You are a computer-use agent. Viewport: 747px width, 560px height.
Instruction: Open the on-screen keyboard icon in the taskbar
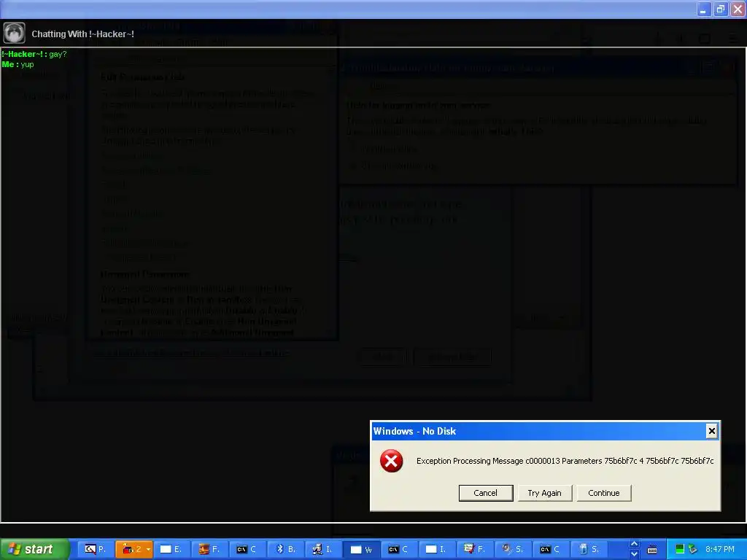(x=652, y=550)
